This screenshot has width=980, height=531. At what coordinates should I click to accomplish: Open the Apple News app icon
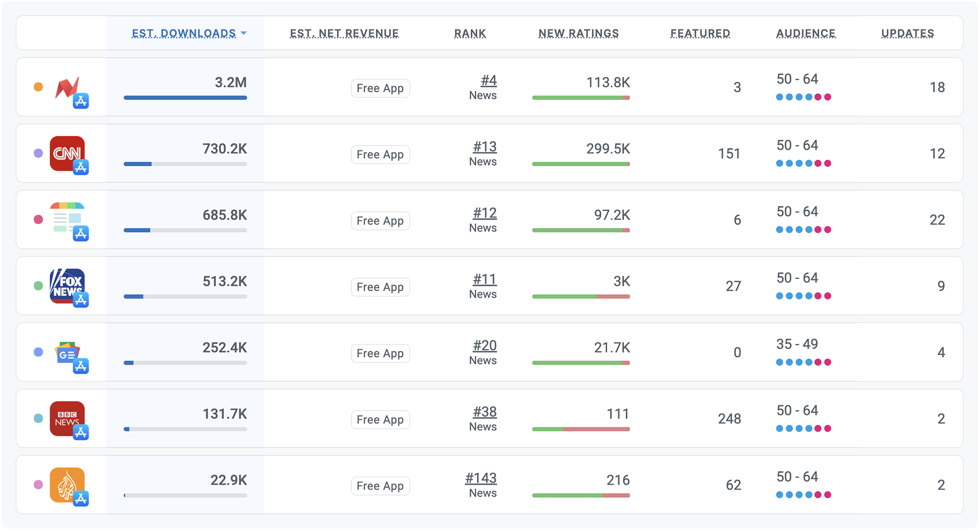coord(66,218)
